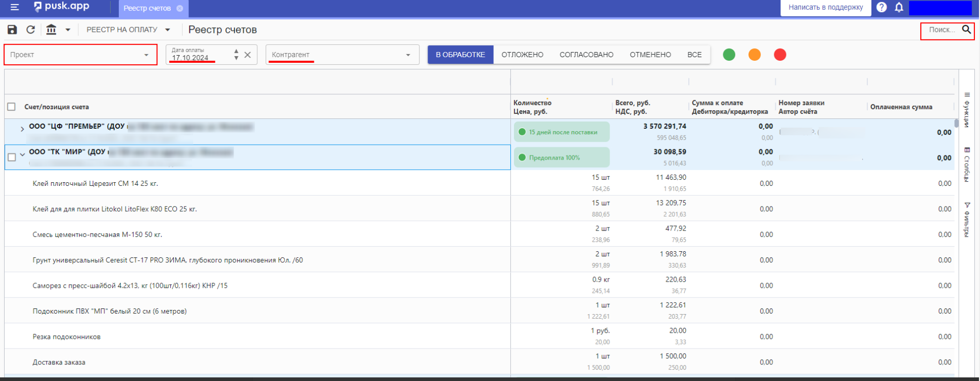
Task: Click the red status circle
Action: pyautogui.click(x=780, y=55)
